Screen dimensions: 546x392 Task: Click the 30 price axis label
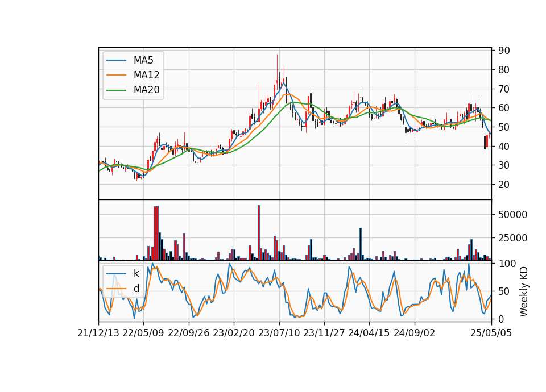click(x=504, y=165)
